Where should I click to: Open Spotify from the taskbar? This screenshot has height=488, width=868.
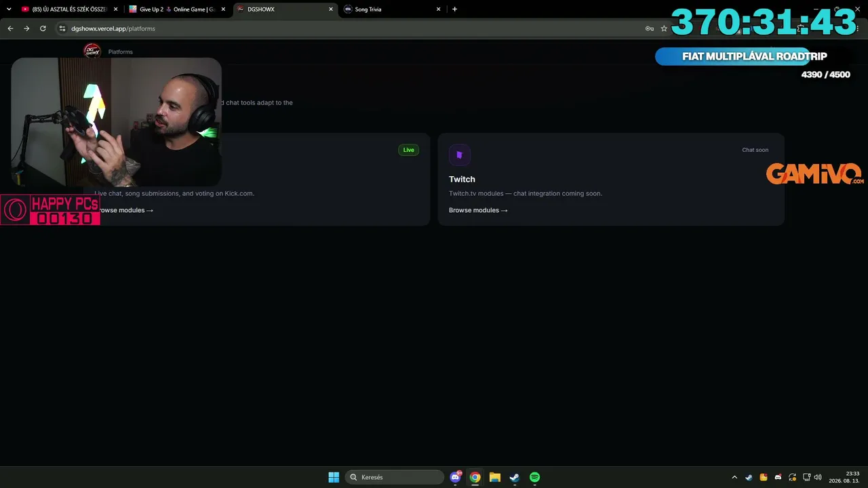pos(534,477)
